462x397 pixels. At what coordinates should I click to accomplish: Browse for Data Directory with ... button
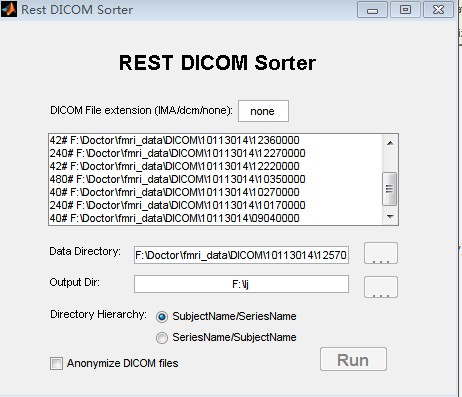pos(381,253)
